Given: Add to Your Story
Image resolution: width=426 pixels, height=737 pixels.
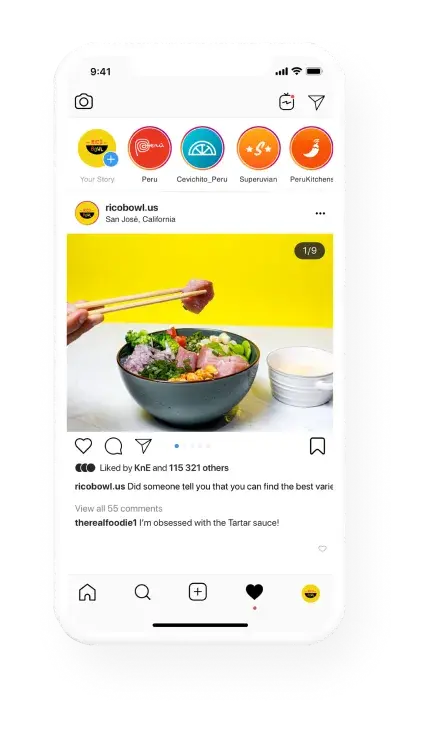Looking at the screenshot, I should [x=97, y=149].
